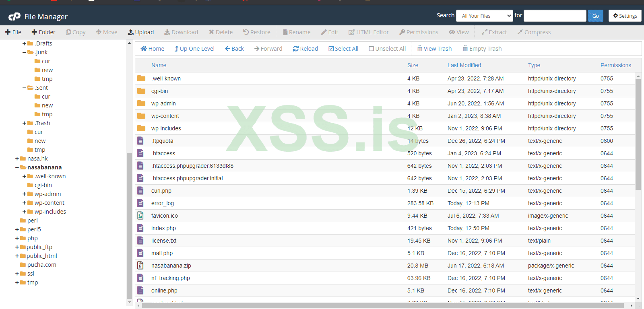
Task: Select the mall.php file row
Action: (385, 253)
